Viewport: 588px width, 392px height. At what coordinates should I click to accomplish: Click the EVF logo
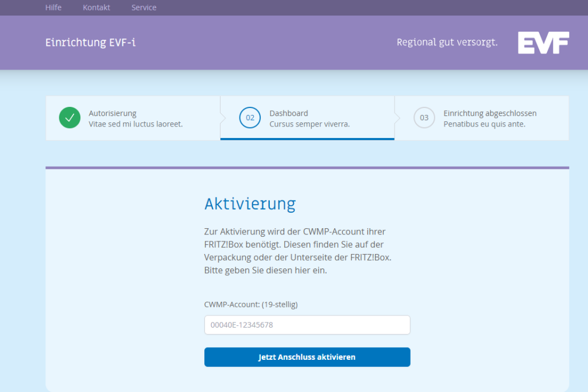543,43
